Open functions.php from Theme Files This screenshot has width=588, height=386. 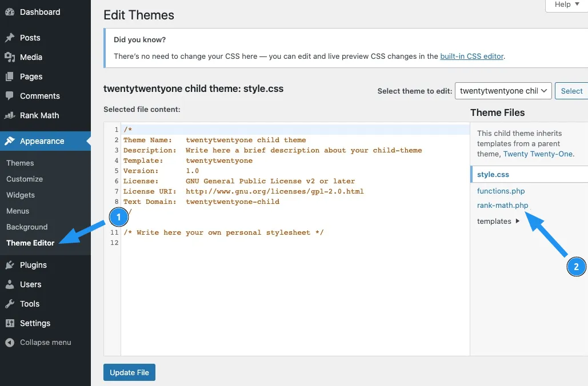501,191
